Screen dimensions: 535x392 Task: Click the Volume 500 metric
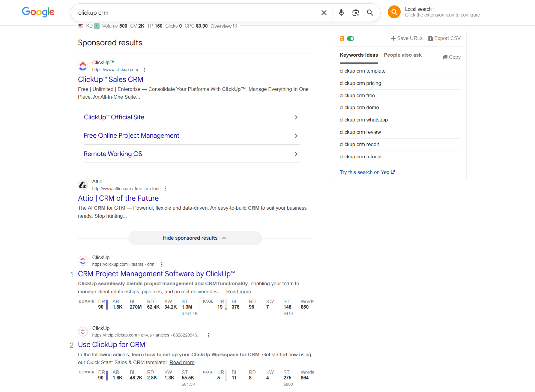(115, 26)
